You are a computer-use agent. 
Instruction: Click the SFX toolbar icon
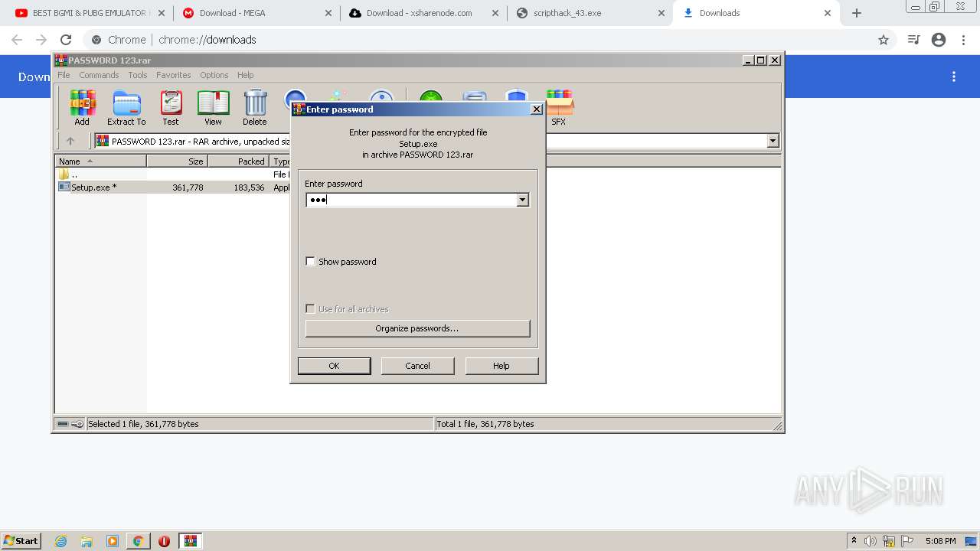[x=559, y=107]
